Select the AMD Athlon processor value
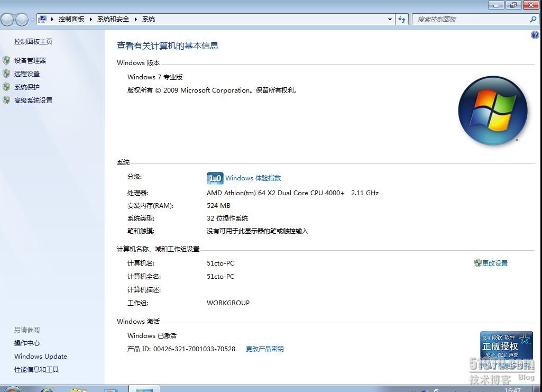 [x=293, y=193]
